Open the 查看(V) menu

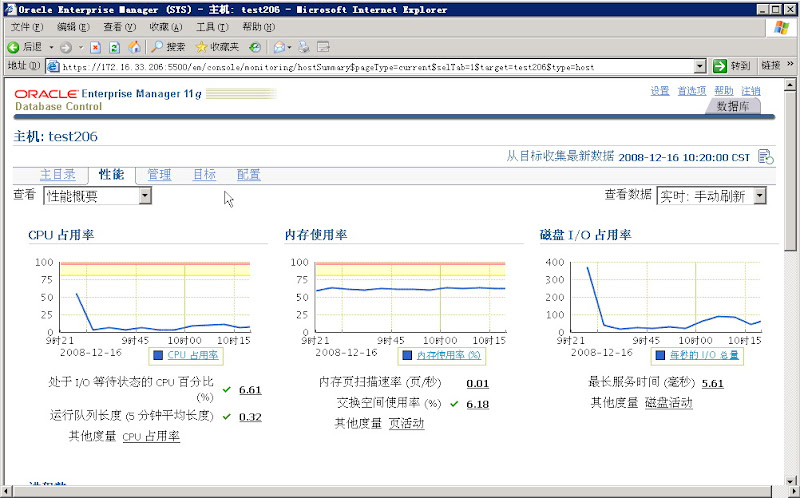click(x=119, y=27)
